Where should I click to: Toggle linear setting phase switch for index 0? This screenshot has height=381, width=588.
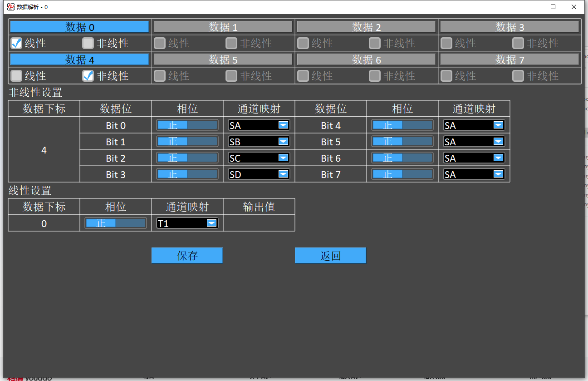point(116,223)
